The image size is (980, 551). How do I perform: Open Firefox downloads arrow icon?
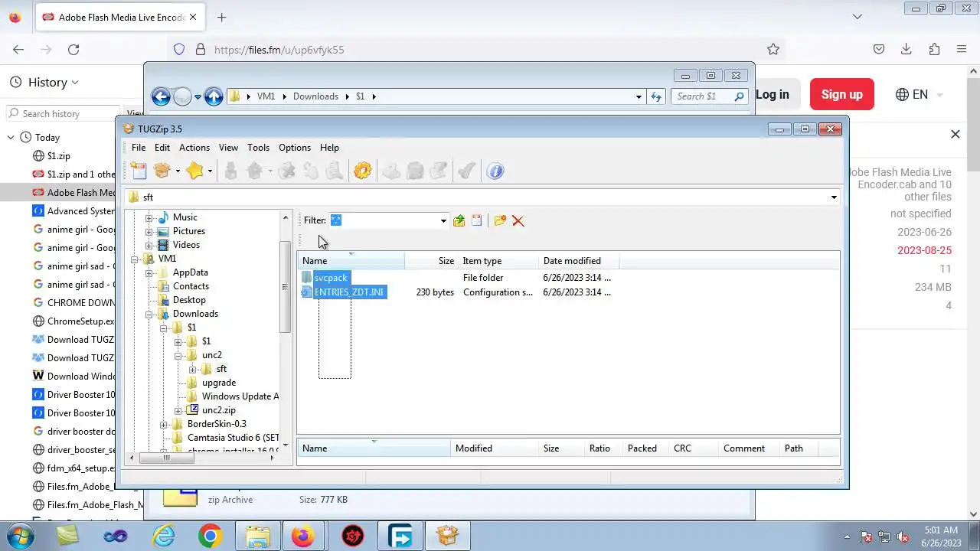point(906,49)
